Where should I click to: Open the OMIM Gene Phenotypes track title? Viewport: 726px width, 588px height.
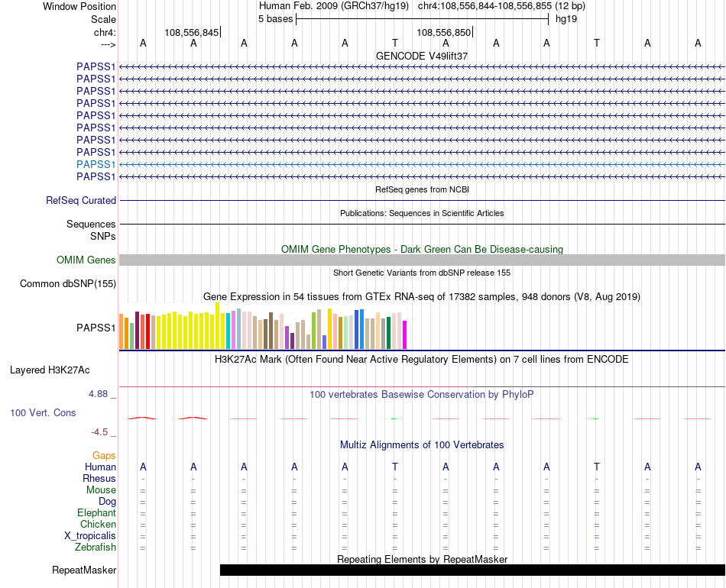coord(422,250)
